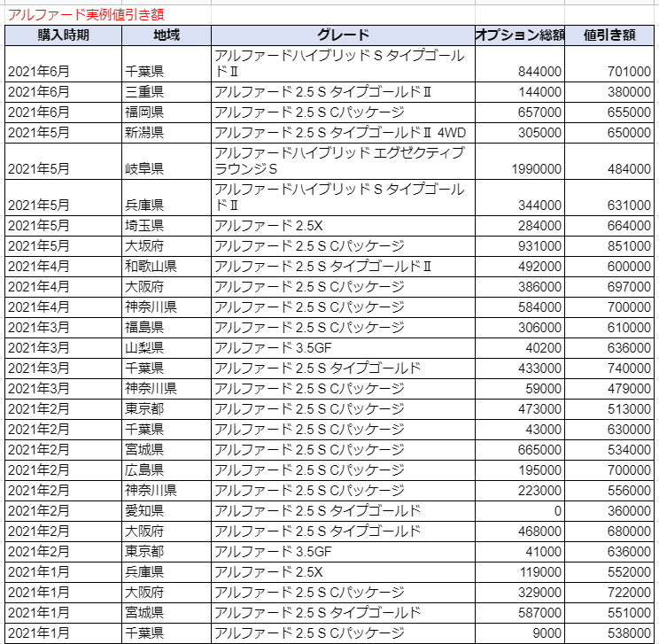
Task: Select the グレード column header
Action: click(x=343, y=35)
